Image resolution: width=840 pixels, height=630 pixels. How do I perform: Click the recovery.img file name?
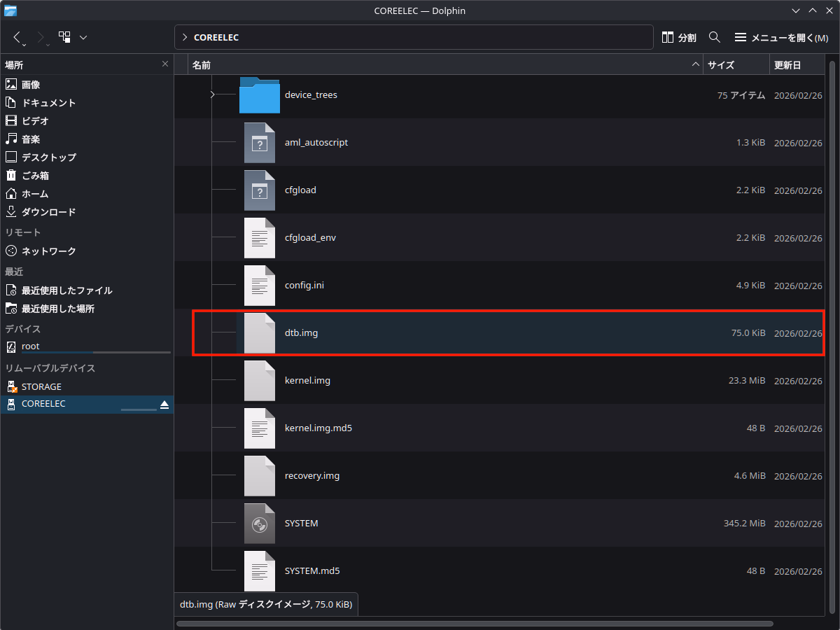coord(312,475)
